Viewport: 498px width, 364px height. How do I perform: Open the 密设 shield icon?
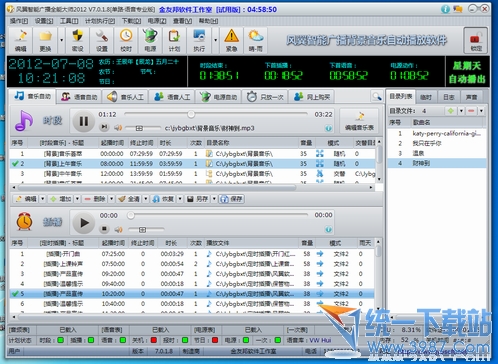(77, 40)
